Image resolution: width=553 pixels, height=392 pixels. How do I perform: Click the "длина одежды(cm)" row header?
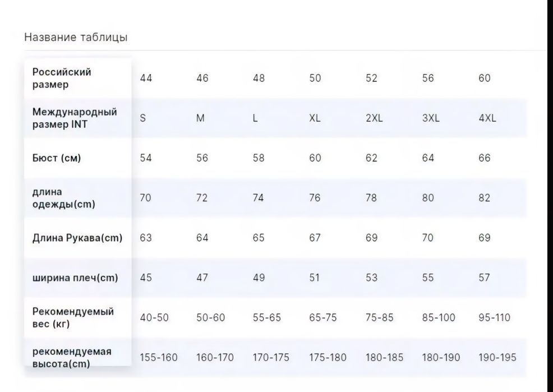[63, 198]
